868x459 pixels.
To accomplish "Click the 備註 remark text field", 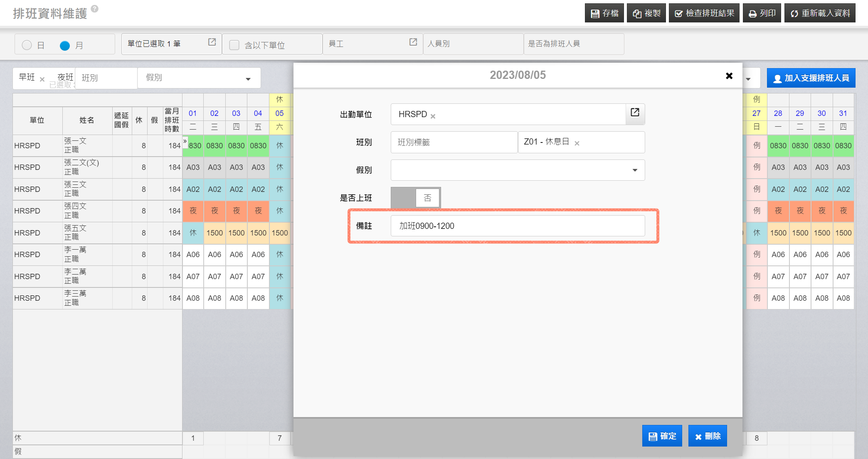I will pos(518,226).
